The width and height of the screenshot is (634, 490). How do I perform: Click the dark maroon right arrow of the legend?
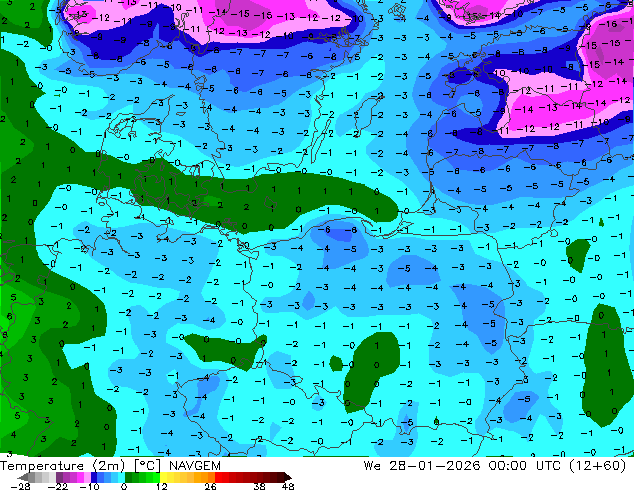pos(287,477)
